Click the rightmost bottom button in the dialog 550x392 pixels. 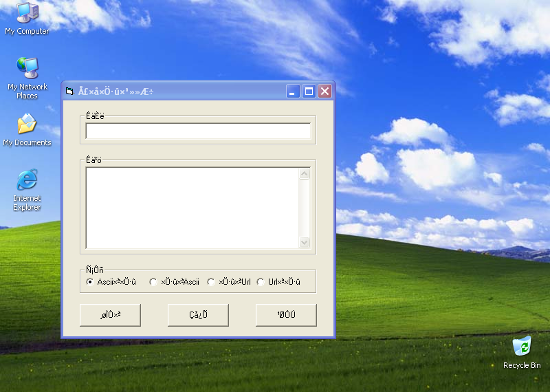click(x=286, y=315)
